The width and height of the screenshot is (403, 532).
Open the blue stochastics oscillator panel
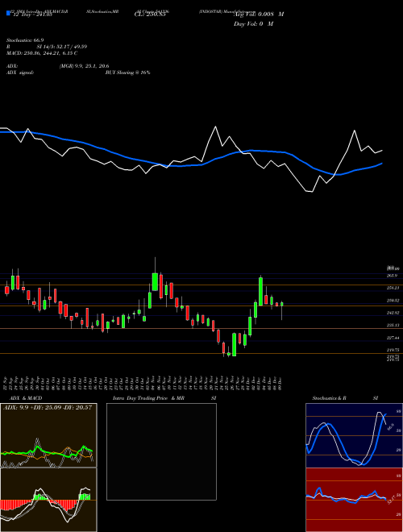[354, 435]
